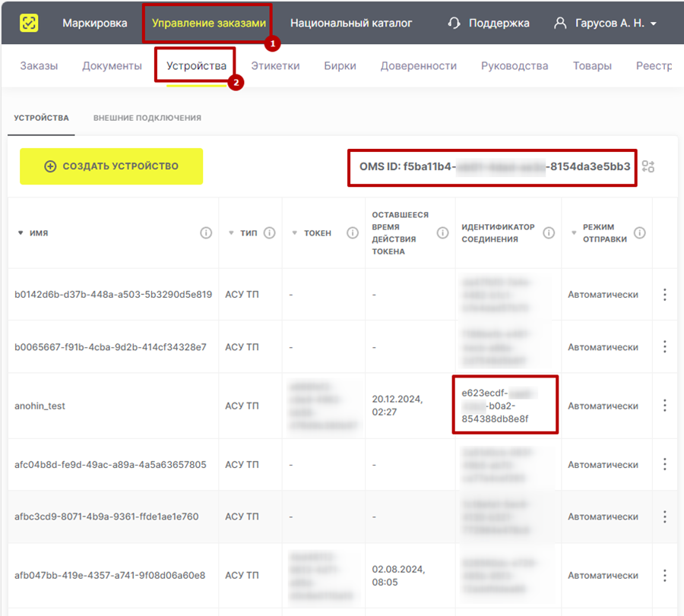The image size is (684, 616).
Task: Open the Товары tab
Action: [x=592, y=66]
